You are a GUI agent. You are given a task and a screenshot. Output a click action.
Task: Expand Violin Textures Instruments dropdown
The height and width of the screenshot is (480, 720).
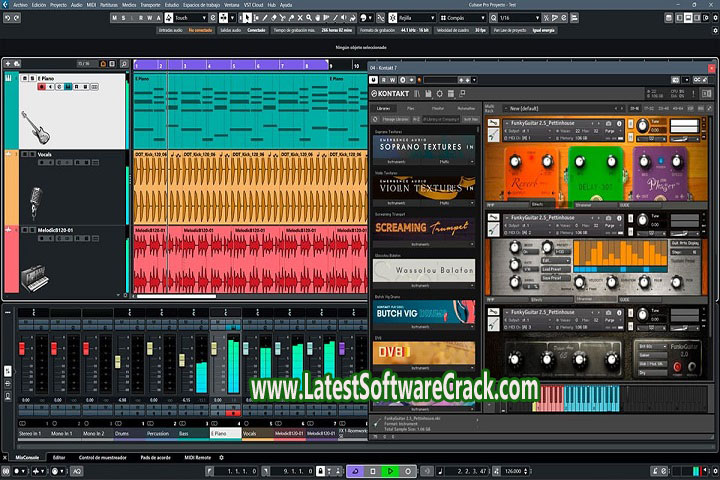pos(396,203)
